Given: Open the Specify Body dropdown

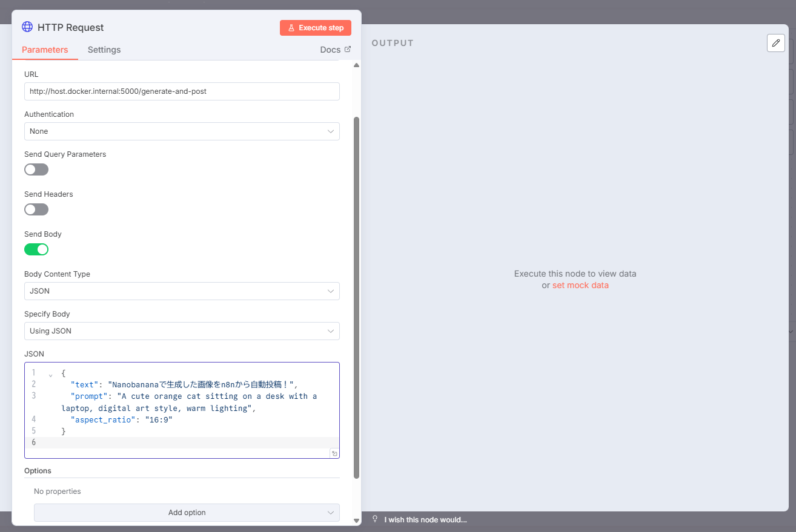Looking at the screenshot, I should [x=182, y=331].
